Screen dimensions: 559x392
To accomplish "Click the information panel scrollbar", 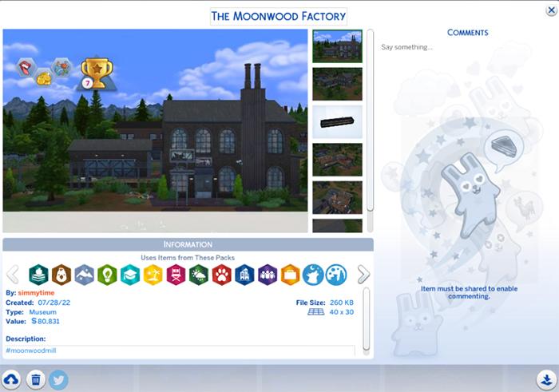I will pos(366,319).
